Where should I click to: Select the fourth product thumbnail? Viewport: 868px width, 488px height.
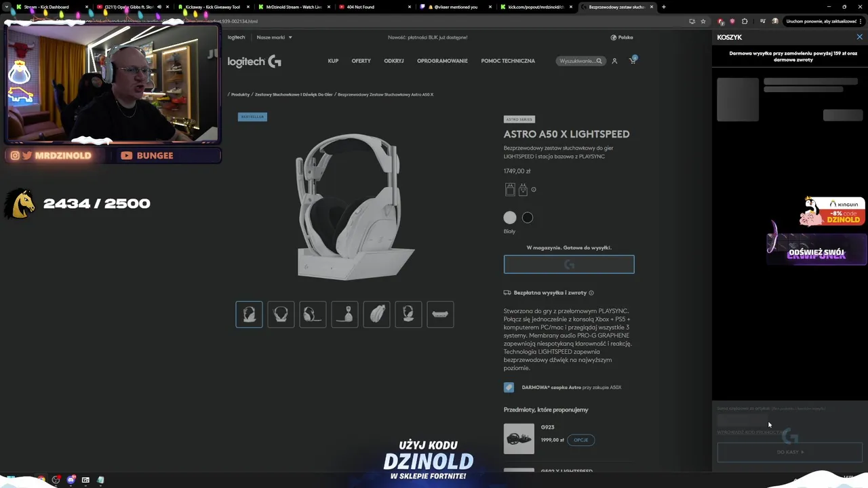(344, 314)
